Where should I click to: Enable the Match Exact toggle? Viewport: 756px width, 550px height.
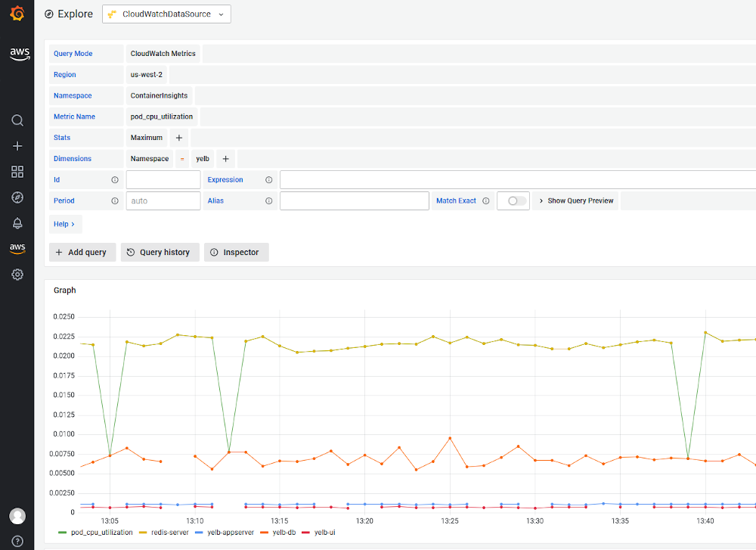point(513,200)
